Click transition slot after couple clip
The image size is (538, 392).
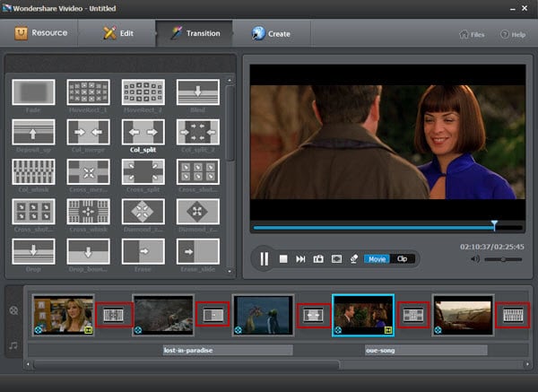412,315
